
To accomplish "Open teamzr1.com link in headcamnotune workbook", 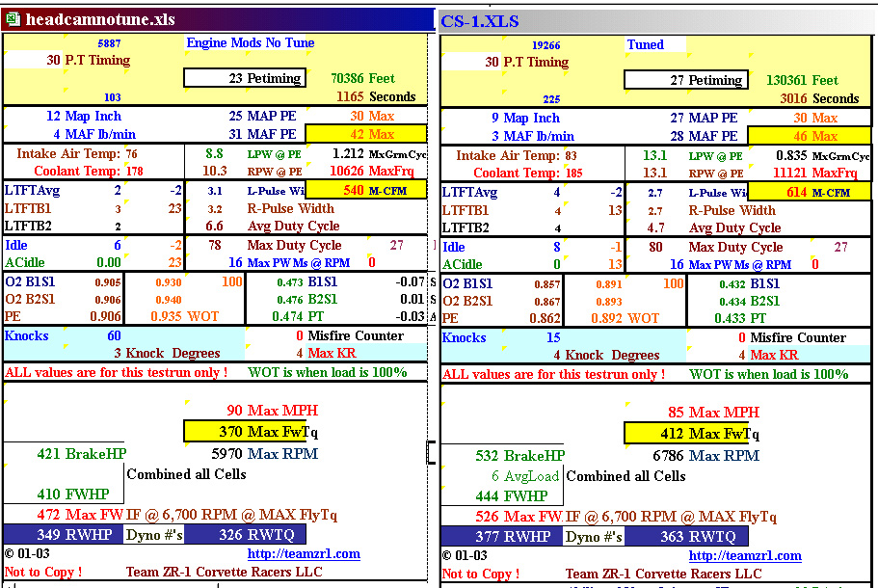I will point(303,553).
